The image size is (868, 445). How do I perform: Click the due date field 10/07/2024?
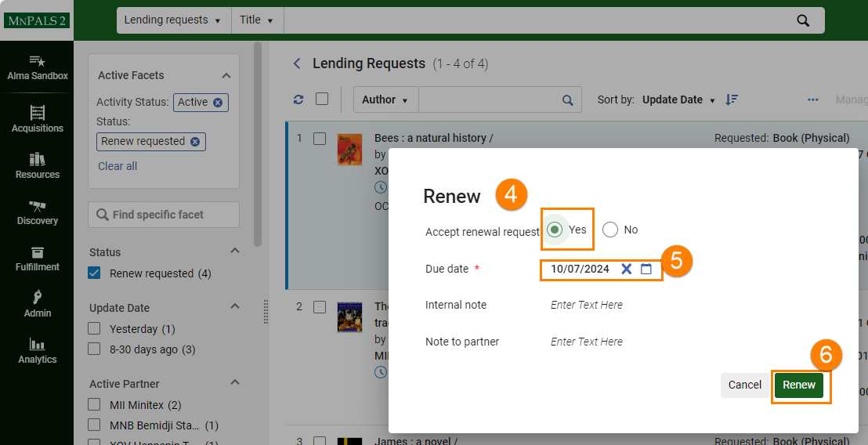pyautogui.click(x=580, y=269)
